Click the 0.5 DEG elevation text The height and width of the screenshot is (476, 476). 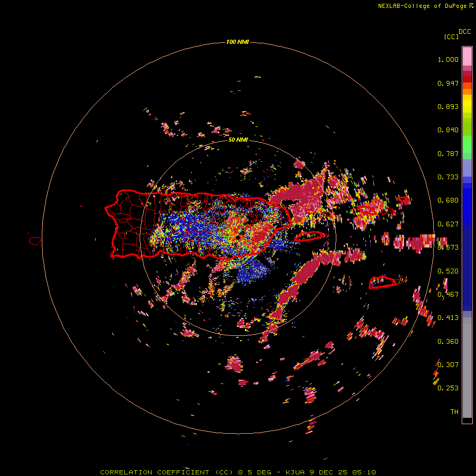click(x=254, y=472)
